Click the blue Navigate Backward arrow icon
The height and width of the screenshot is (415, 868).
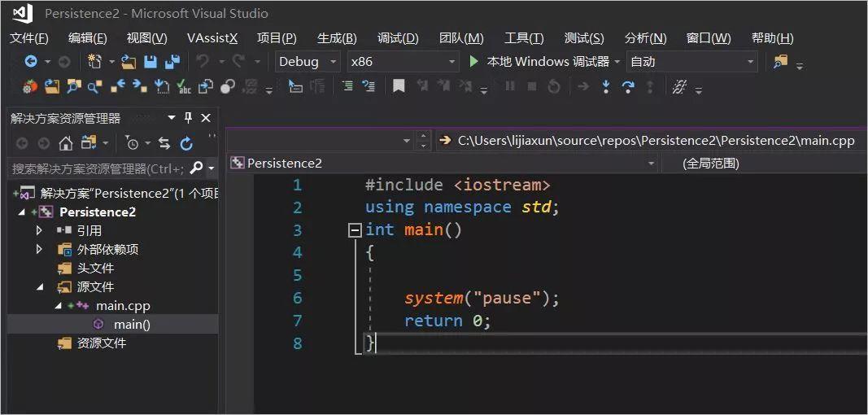click(x=31, y=62)
